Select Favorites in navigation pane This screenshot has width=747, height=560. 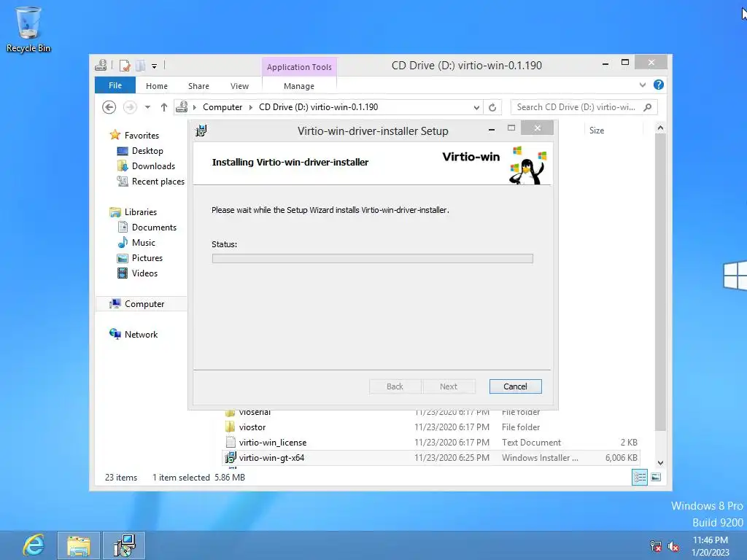142,135
